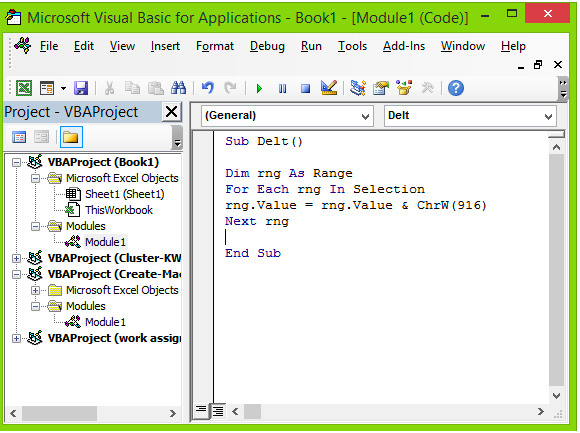Image resolution: width=580 pixels, height=433 pixels.
Task: Expand the VBAProject (work assign node
Action: click(16, 338)
